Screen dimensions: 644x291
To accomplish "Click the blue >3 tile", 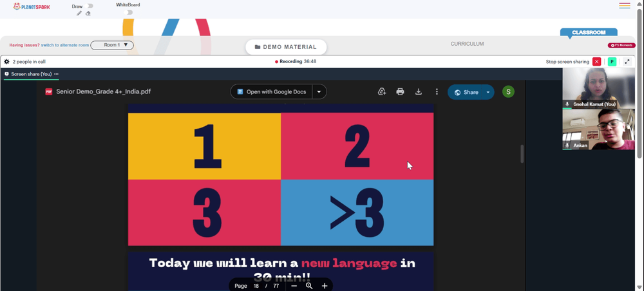I will [x=357, y=212].
